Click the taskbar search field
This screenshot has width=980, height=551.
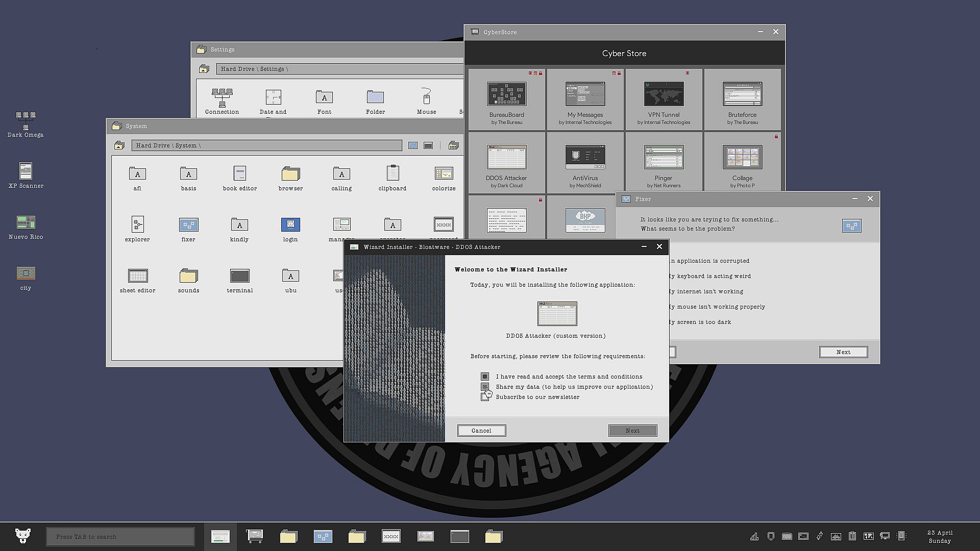[120, 537]
